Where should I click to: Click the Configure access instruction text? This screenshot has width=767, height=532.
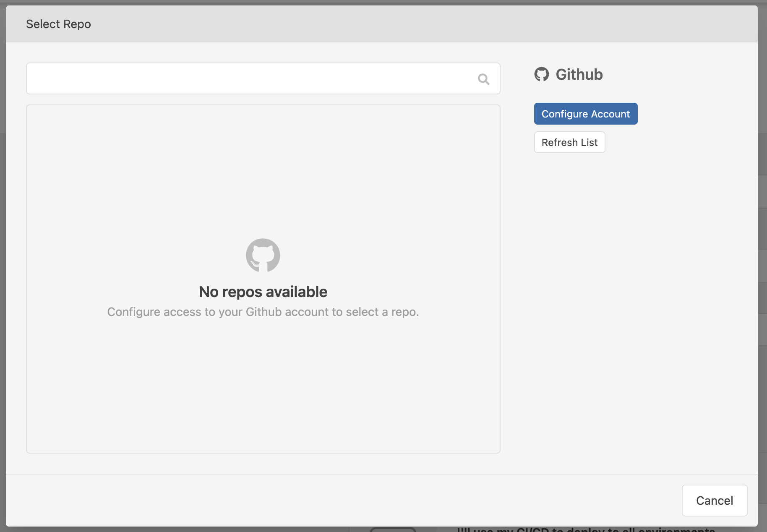(x=263, y=312)
